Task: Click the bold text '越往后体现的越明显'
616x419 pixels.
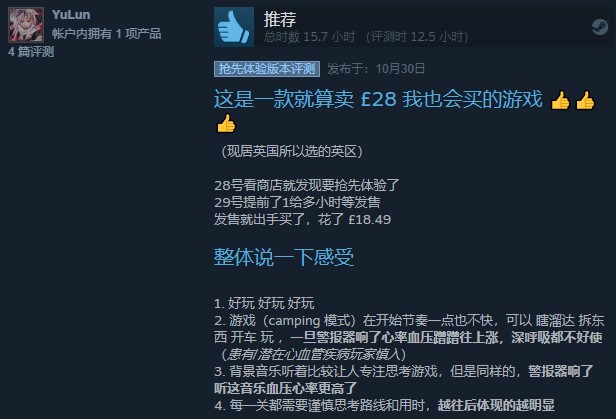Action: [496, 405]
